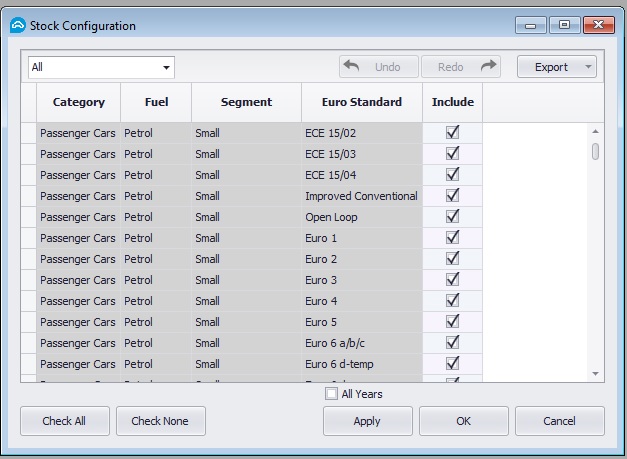Uncheck Include for ECE 15/02 row
The image size is (627, 459).
(452, 133)
